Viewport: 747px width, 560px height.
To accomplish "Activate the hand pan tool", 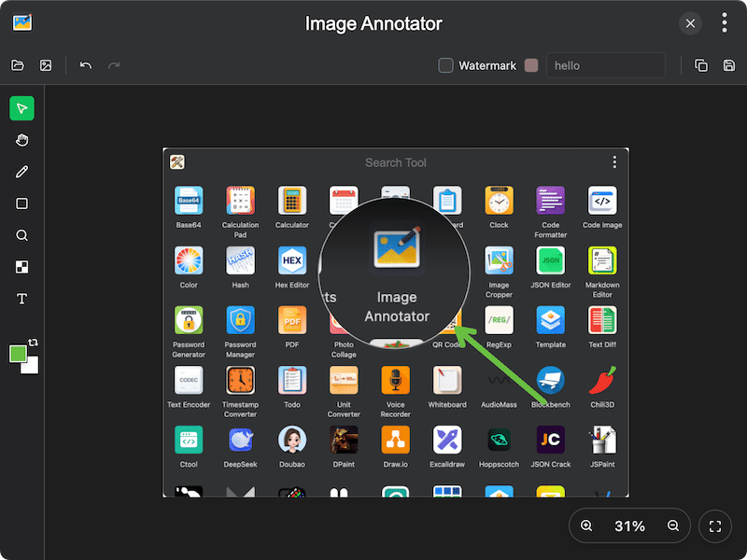I will coord(21,140).
